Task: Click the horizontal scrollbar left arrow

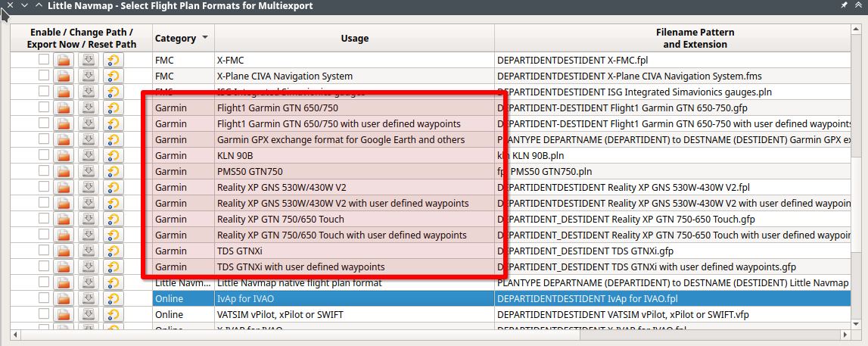Action: click(15, 335)
